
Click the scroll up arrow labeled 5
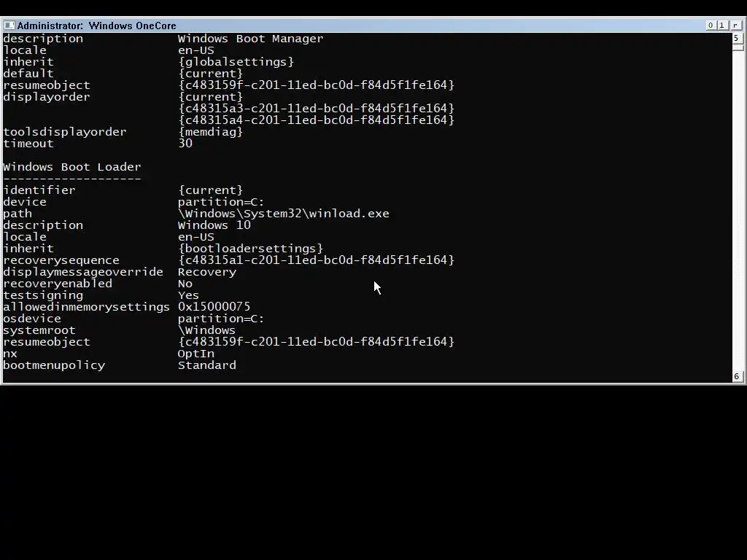pyautogui.click(x=737, y=38)
